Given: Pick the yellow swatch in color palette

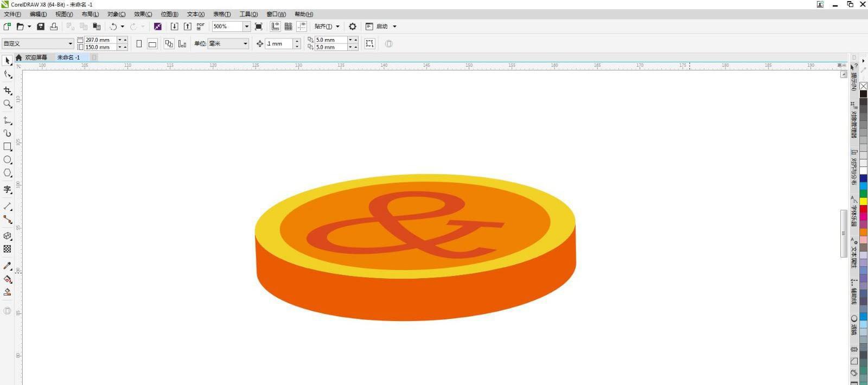Looking at the screenshot, I should [x=863, y=201].
